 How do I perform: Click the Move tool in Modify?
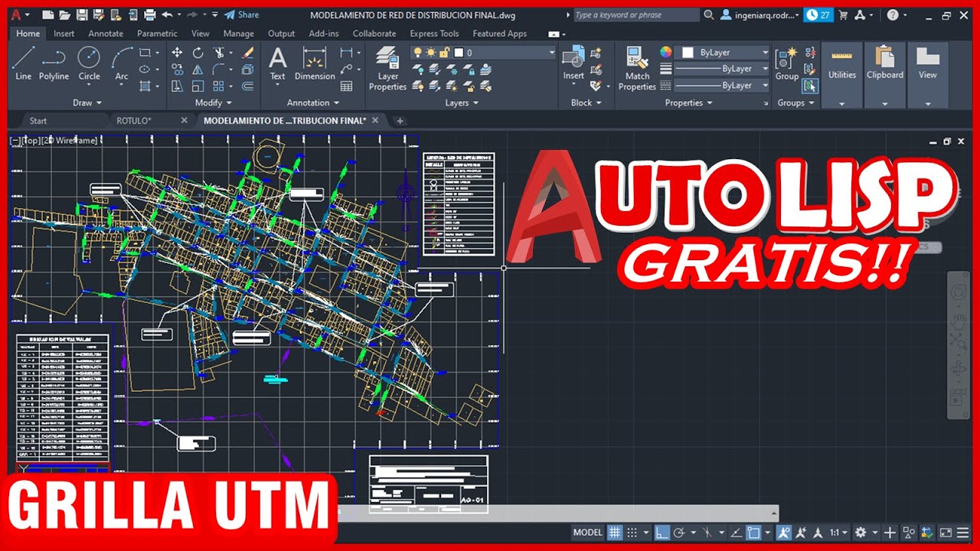[x=177, y=53]
